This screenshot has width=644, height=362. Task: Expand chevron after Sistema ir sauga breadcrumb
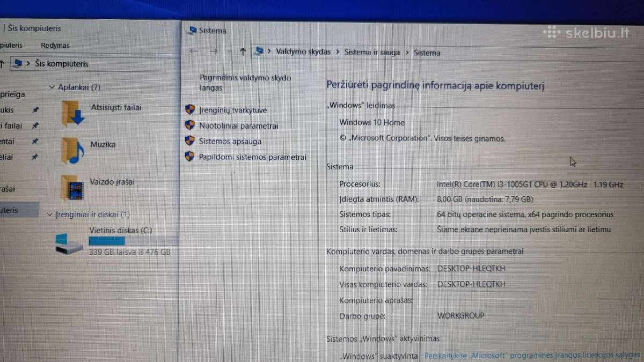(x=407, y=53)
